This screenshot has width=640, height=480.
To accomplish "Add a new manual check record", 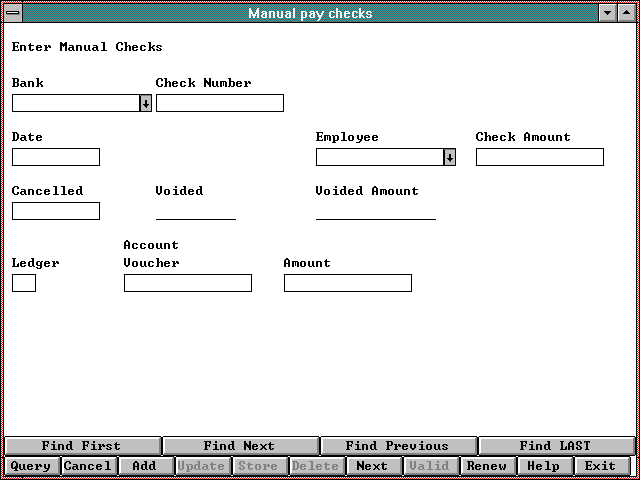I will (144, 466).
